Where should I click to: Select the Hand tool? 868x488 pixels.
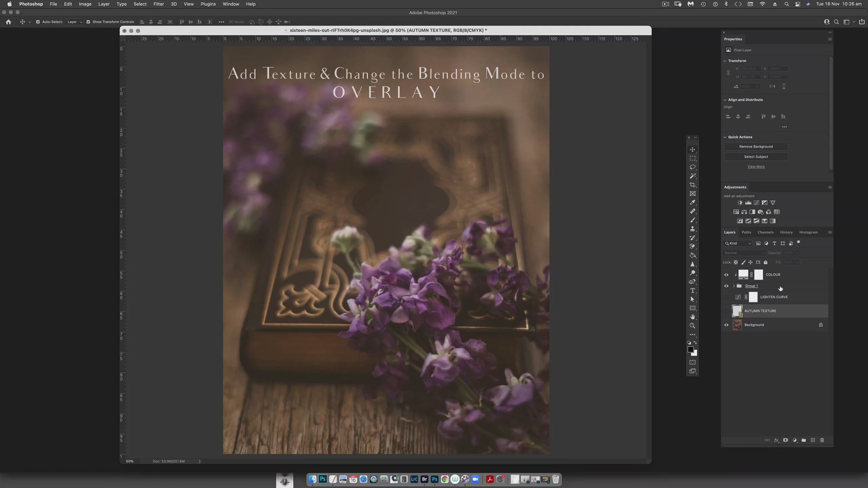(x=692, y=317)
